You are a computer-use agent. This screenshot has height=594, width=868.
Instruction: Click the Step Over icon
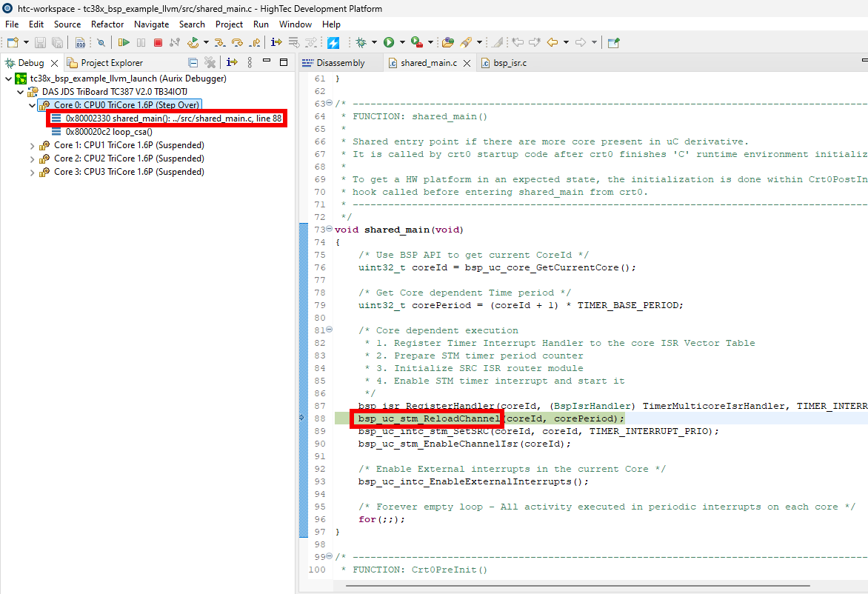click(237, 43)
